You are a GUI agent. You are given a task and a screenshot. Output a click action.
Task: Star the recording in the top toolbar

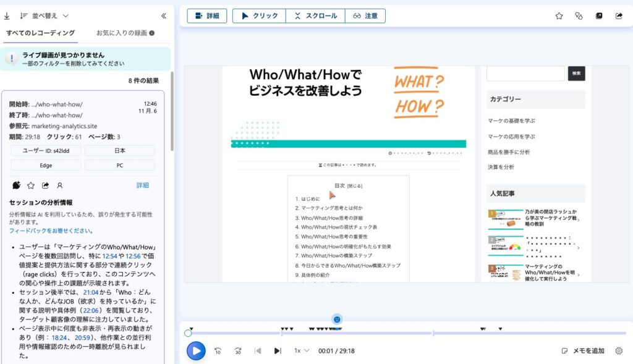(559, 16)
